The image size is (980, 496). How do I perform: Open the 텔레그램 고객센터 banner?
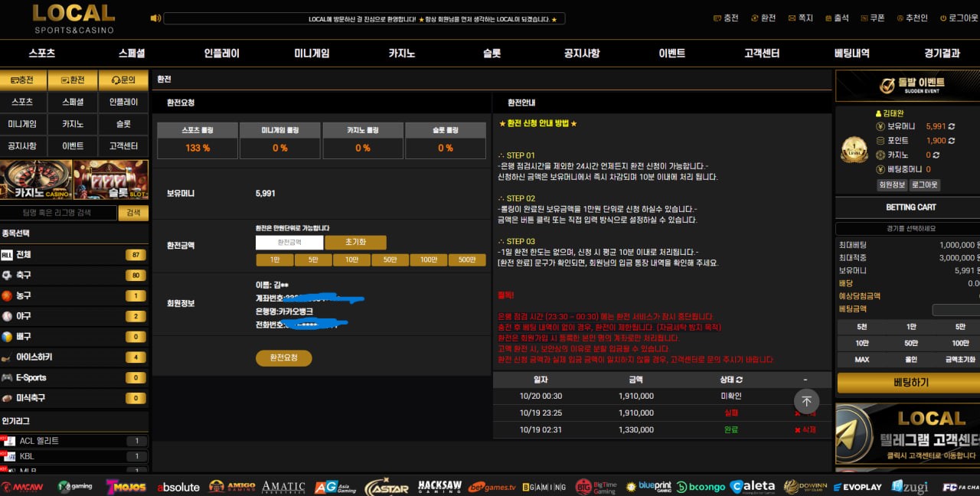coord(907,433)
